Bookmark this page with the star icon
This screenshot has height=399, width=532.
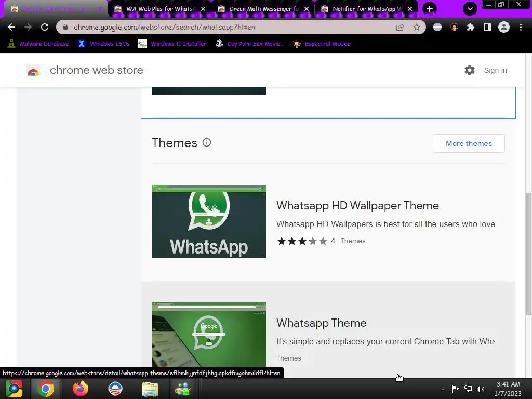point(417,27)
